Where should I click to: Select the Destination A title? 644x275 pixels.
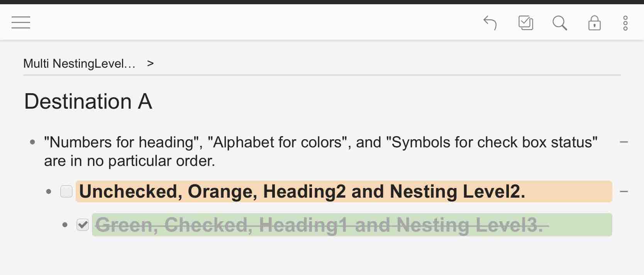(x=88, y=101)
